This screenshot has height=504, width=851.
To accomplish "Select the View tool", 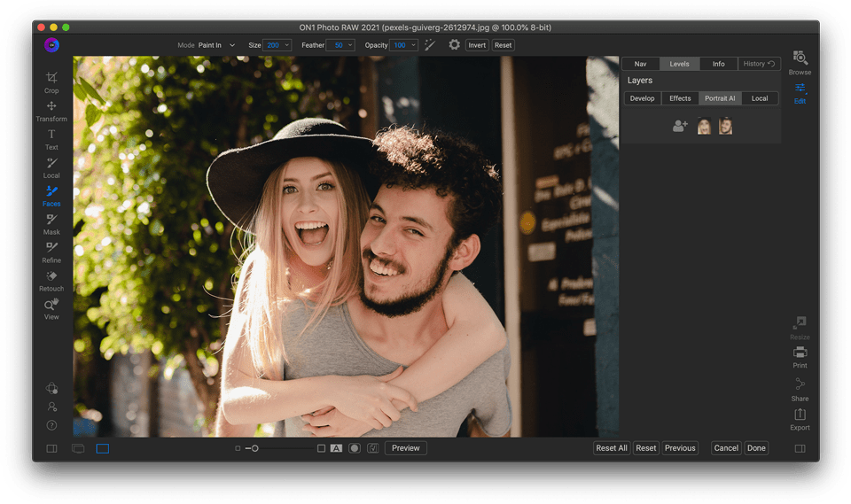I will (51, 309).
